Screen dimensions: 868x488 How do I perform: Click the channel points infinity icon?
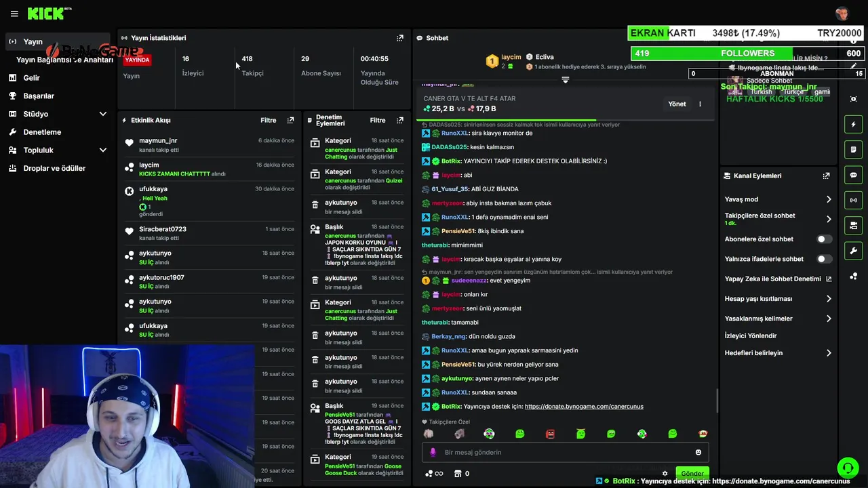click(x=433, y=473)
